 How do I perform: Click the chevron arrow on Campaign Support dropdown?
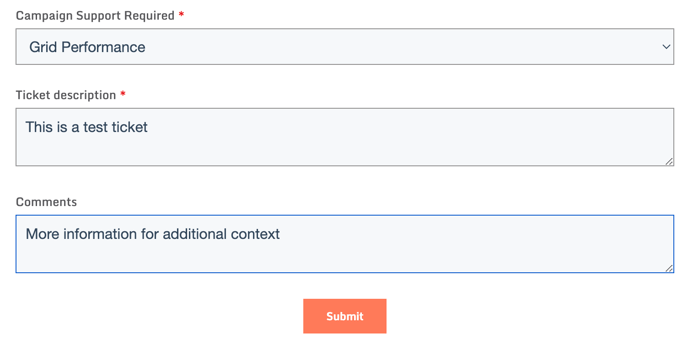click(666, 47)
